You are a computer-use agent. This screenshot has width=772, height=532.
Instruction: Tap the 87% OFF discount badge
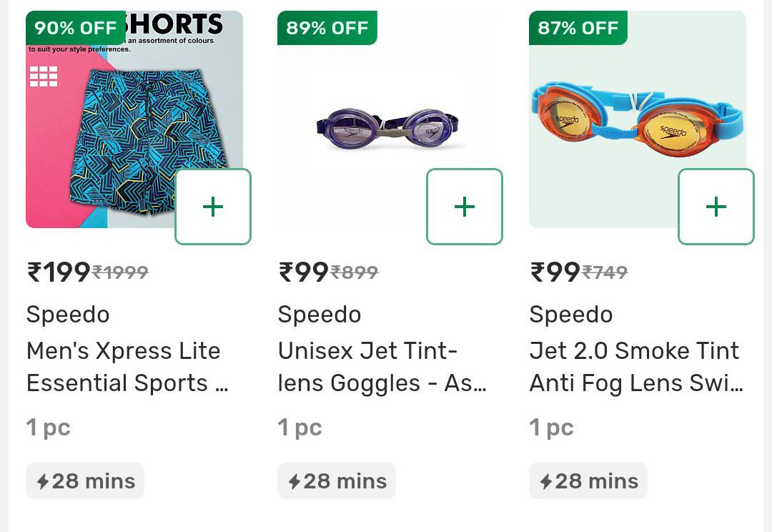coord(578,28)
